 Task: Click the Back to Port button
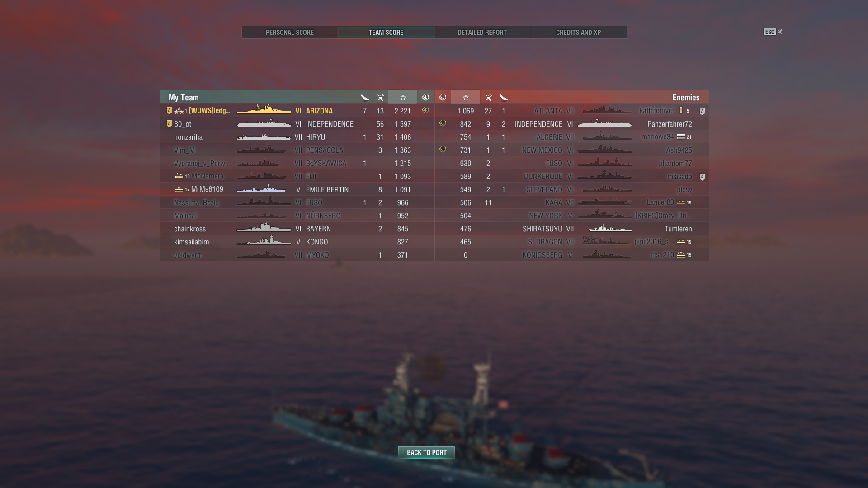point(426,452)
